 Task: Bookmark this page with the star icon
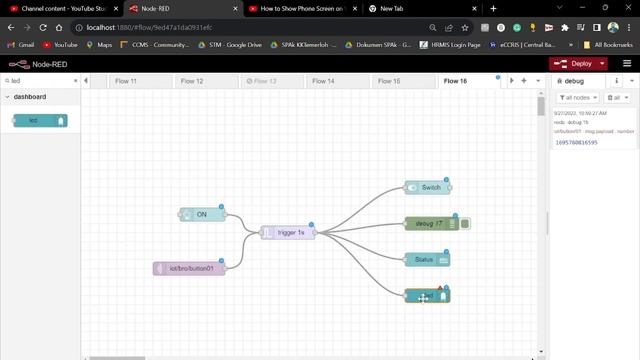tap(464, 28)
